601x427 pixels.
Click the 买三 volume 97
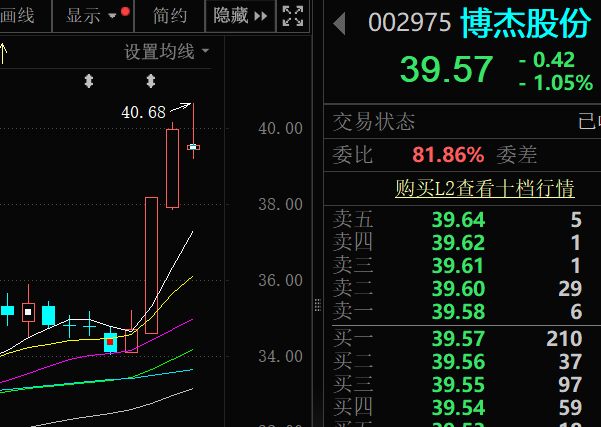tap(570, 385)
